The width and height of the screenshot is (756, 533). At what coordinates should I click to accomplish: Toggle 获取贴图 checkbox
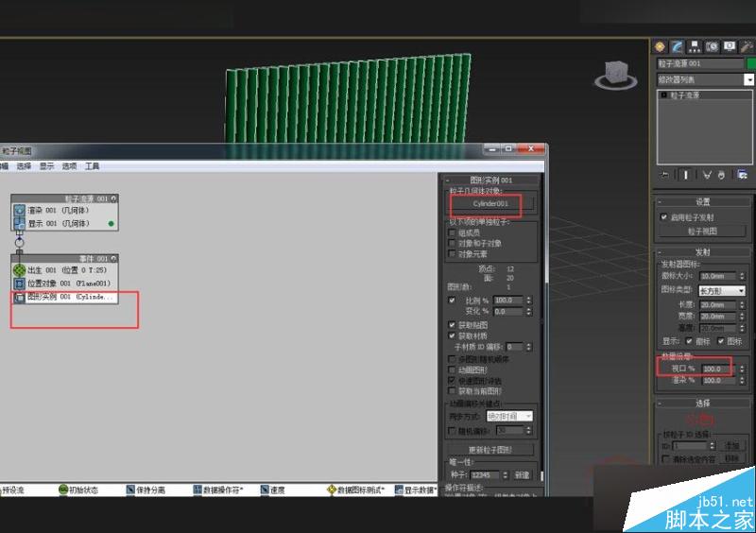(452, 325)
